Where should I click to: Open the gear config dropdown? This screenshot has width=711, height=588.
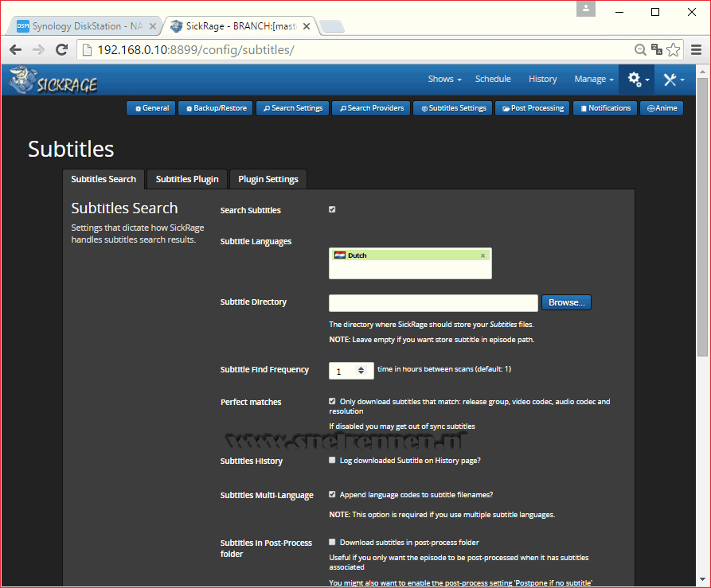pos(638,80)
